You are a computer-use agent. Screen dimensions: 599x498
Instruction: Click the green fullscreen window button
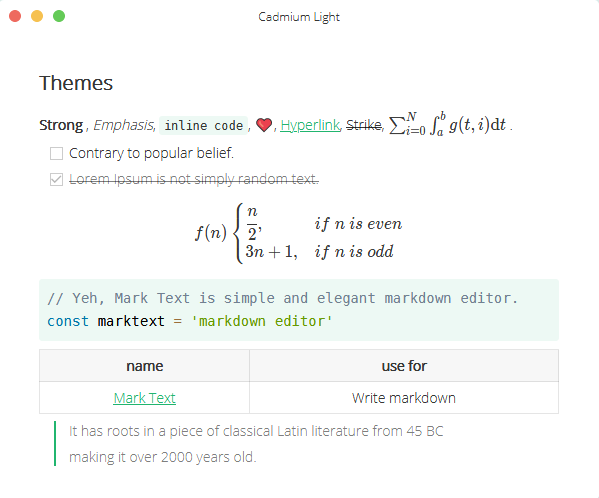(59, 16)
